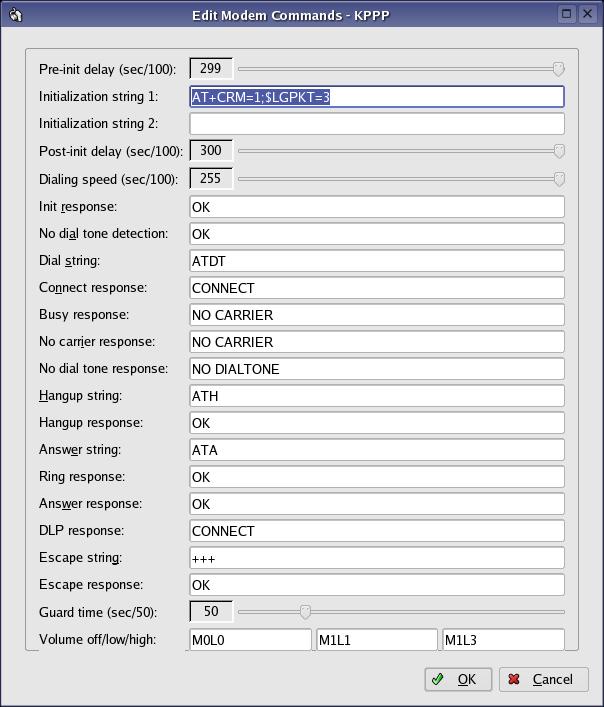
Task: Edit the No carrier response field
Action: [x=377, y=342]
